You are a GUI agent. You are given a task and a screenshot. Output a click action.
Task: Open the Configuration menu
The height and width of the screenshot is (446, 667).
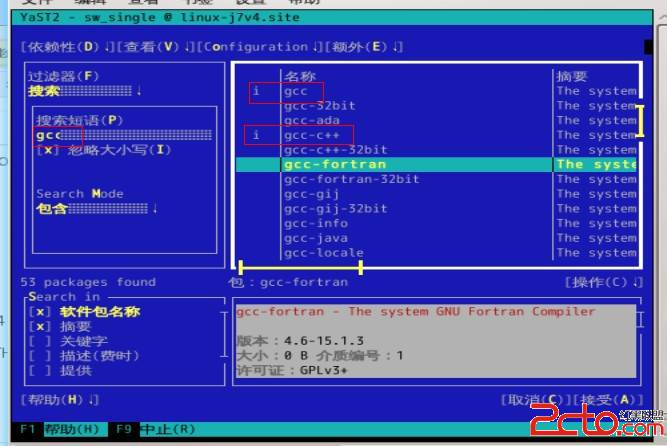click(x=260, y=47)
